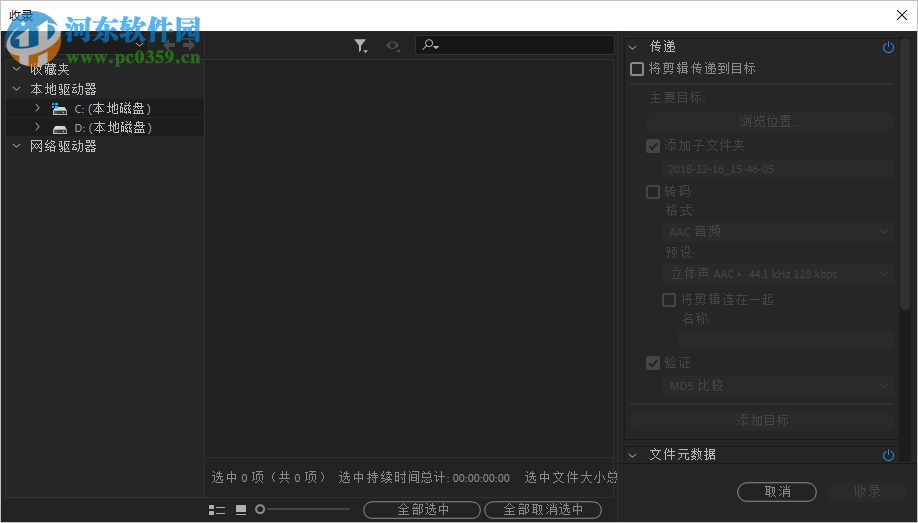The height and width of the screenshot is (523, 918).
Task: Check the 将剪辑连在一起 checkbox
Action: (669, 300)
